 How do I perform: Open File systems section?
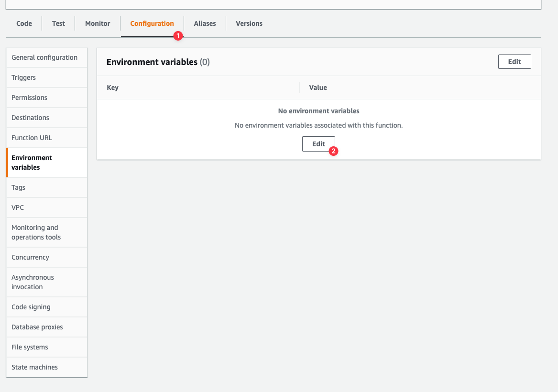tap(46, 347)
